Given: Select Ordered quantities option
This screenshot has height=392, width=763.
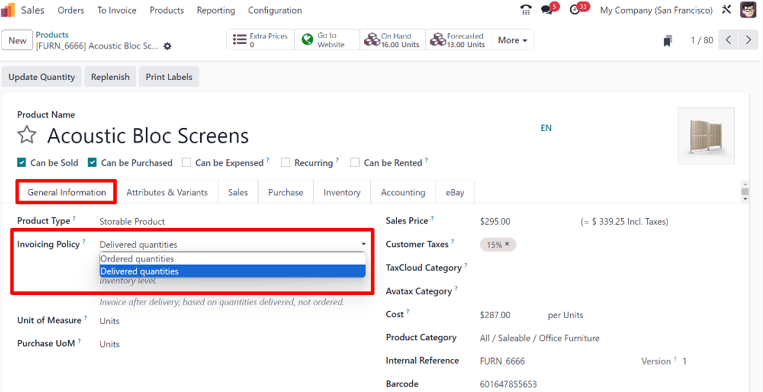Looking at the screenshot, I should (x=232, y=259).
